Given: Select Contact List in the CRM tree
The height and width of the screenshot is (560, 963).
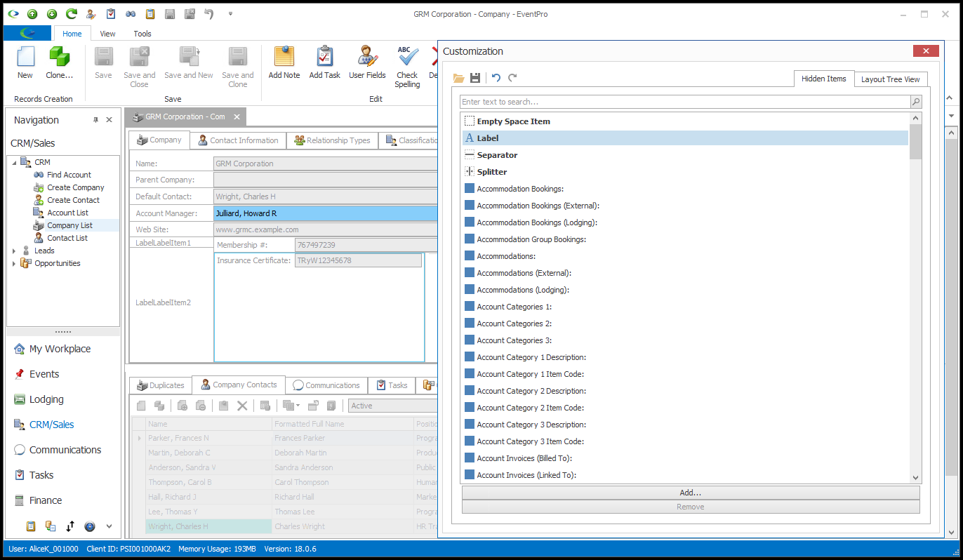Looking at the screenshot, I should coord(67,238).
